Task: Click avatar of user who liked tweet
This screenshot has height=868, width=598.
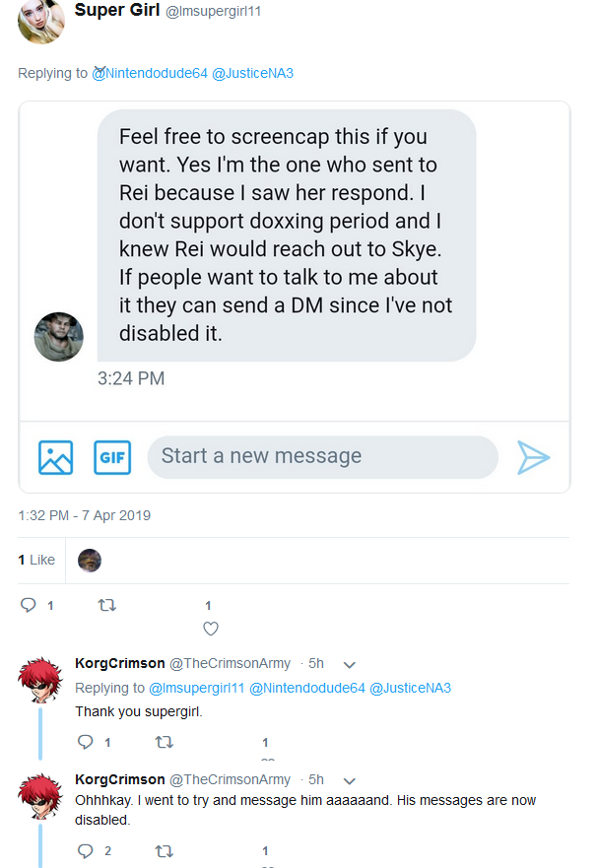Action: coord(90,561)
